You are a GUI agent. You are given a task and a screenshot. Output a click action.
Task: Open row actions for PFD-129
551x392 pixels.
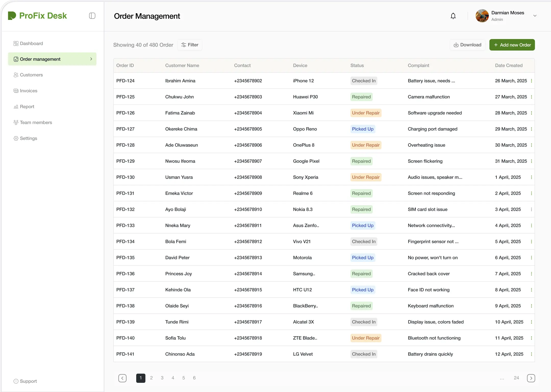[x=531, y=161]
